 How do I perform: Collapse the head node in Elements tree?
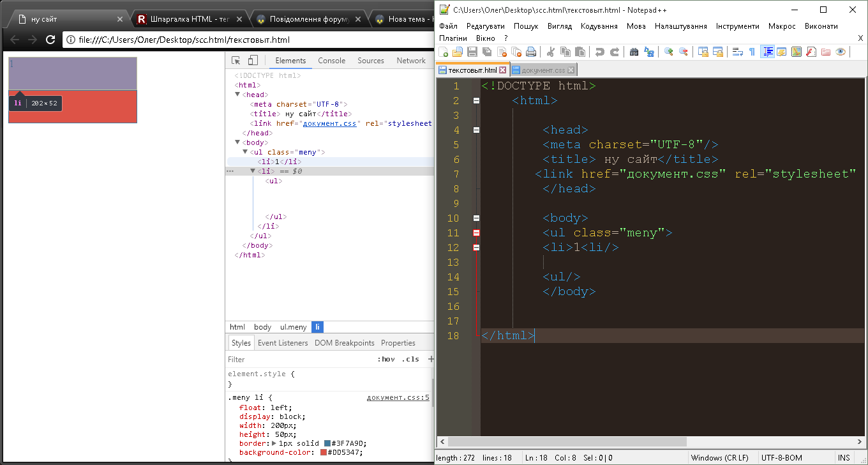tap(238, 95)
